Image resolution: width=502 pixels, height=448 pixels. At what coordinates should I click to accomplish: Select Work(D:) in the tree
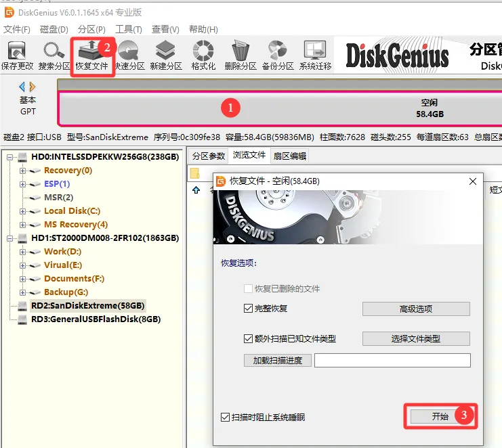pos(63,252)
